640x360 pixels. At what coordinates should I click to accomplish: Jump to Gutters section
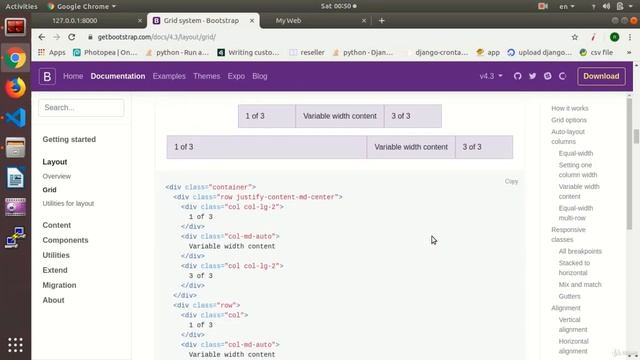coord(569,296)
